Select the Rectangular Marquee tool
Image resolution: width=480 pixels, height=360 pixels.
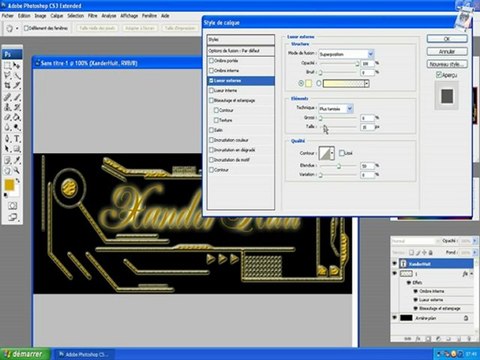[x=7, y=65]
